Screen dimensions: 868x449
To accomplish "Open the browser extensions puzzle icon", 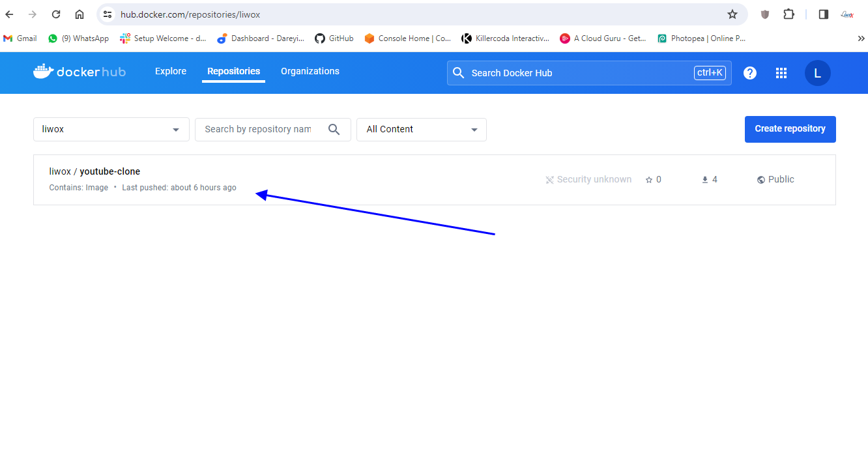I will coord(788,14).
